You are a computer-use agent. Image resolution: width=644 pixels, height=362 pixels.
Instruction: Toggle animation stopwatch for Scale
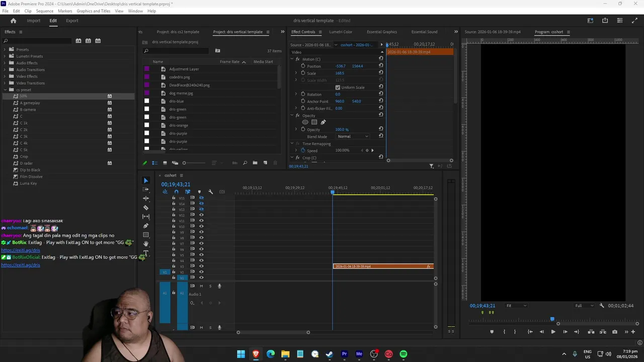[x=303, y=73]
